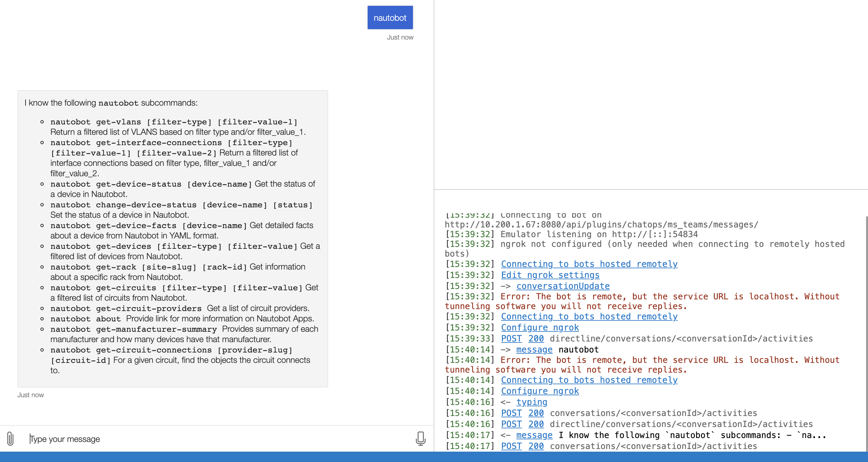Click the log panel vertical scrollbar
The image size is (868, 462).
(866, 334)
